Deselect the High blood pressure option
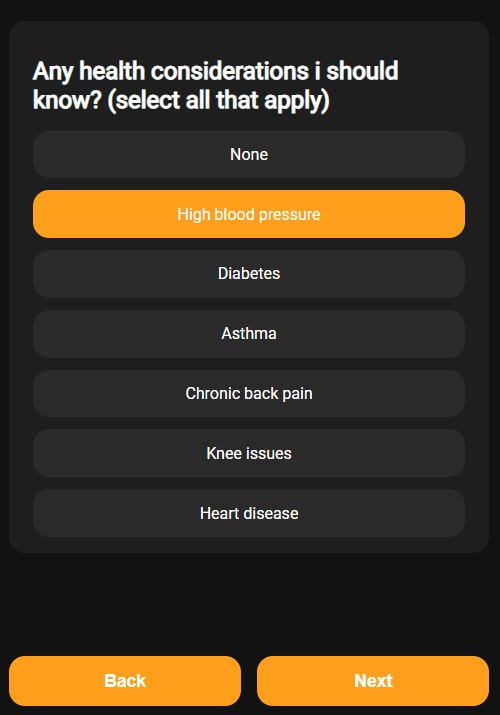 coord(249,214)
